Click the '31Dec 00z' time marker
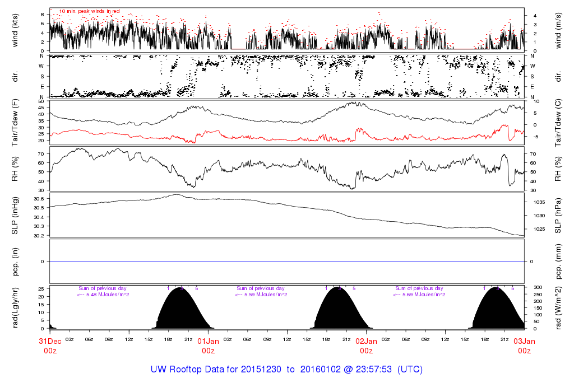The height and width of the screenshot is (392, 574). [x=50, y=346]
